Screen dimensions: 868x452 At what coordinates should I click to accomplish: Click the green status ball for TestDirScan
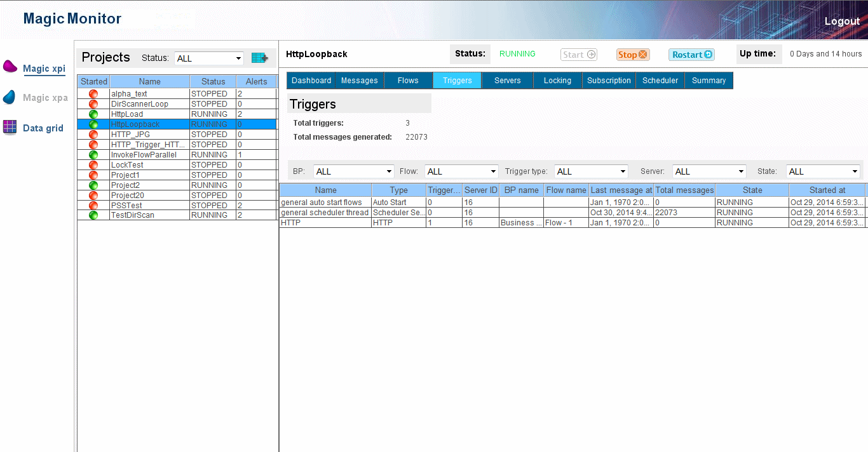(x=93, y=215)
